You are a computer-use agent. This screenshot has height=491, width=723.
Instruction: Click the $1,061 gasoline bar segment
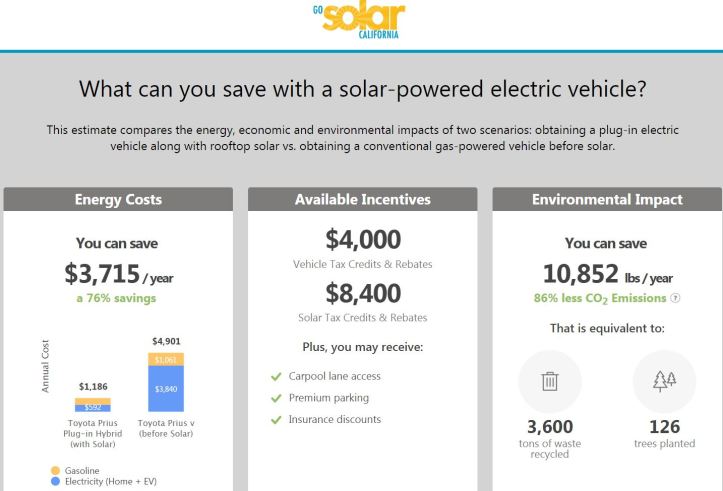click(x=166, y=359)
